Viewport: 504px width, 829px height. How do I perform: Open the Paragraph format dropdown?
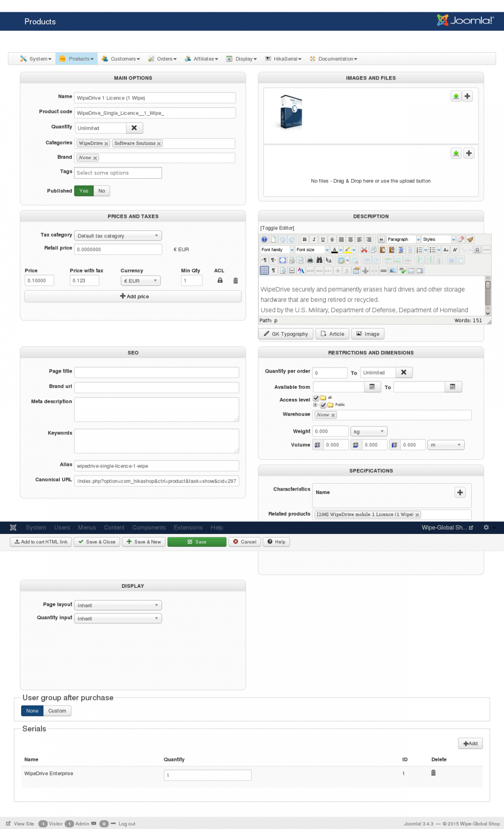pos(404,239)
